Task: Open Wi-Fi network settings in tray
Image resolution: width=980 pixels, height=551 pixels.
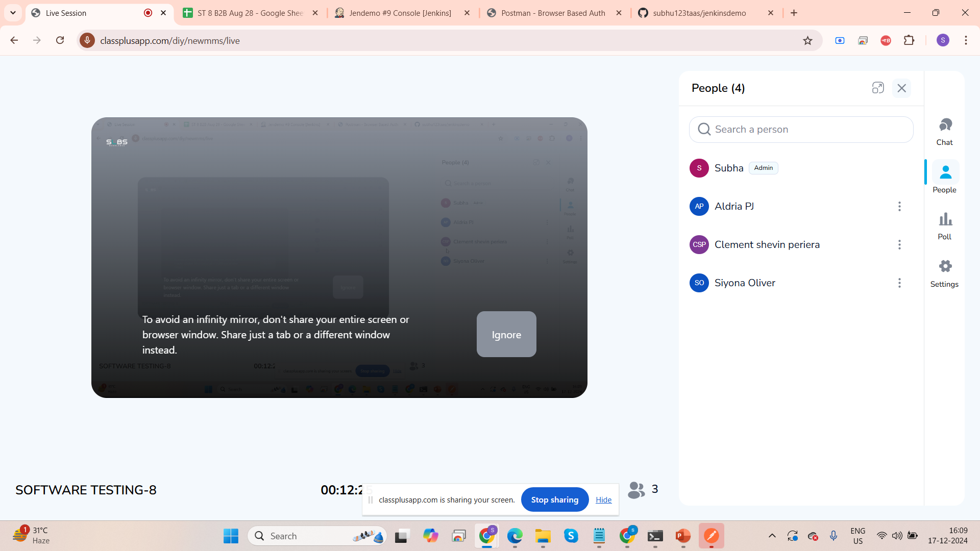Action: pos(881,536)
